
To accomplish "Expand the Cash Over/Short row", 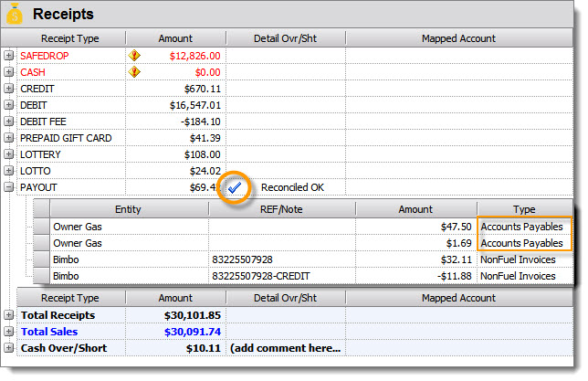I will coord(9,348).
